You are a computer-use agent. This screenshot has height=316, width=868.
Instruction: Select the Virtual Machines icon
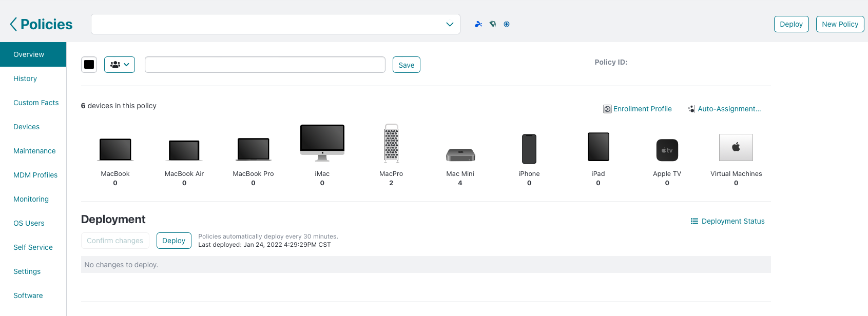(736, 148)
